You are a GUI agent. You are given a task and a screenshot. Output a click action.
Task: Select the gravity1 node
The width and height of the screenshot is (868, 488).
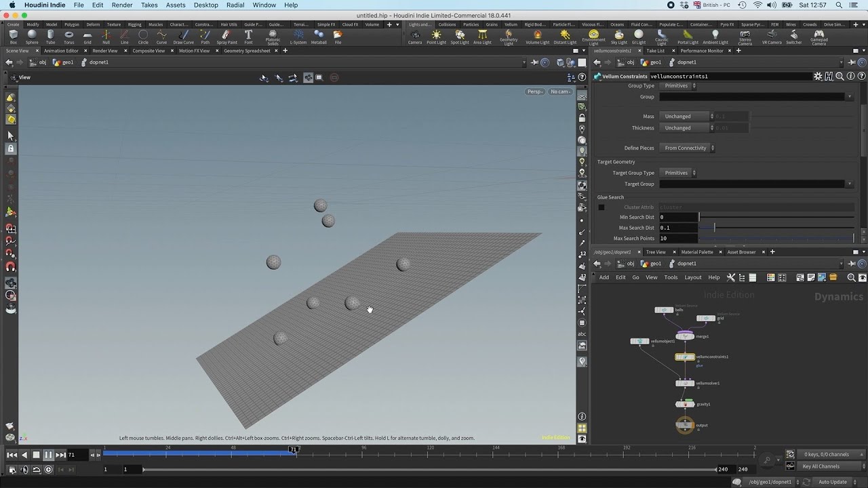coord(685,404)
